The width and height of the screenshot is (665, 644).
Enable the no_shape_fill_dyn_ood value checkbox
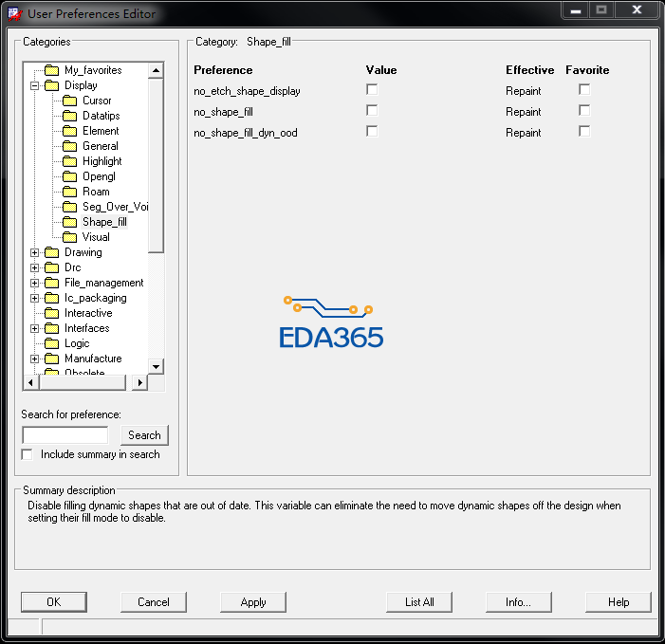click(x=372, y=131)
